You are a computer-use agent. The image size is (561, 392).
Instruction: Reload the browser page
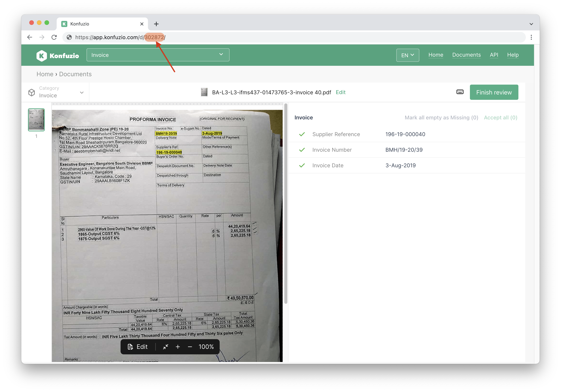(x=54, y=37)
